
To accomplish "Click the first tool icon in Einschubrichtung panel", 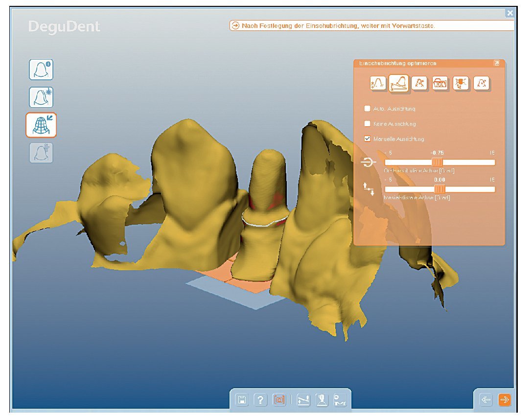I will pyautogui.click(x=378, y=84).
